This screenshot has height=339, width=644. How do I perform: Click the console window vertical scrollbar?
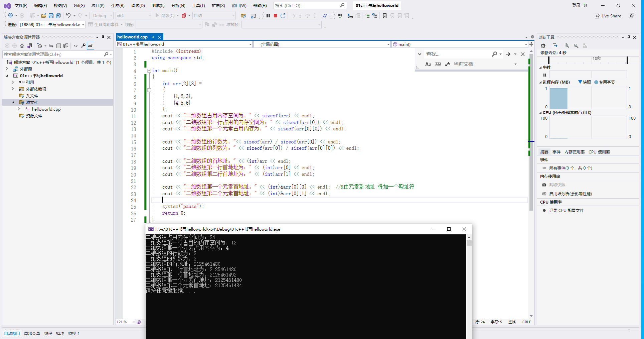point(469,287)
